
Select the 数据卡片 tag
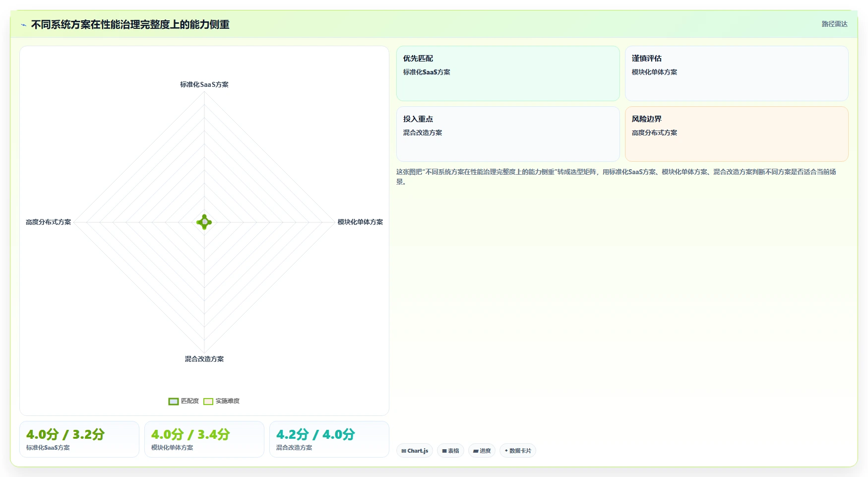pos(518,451)
